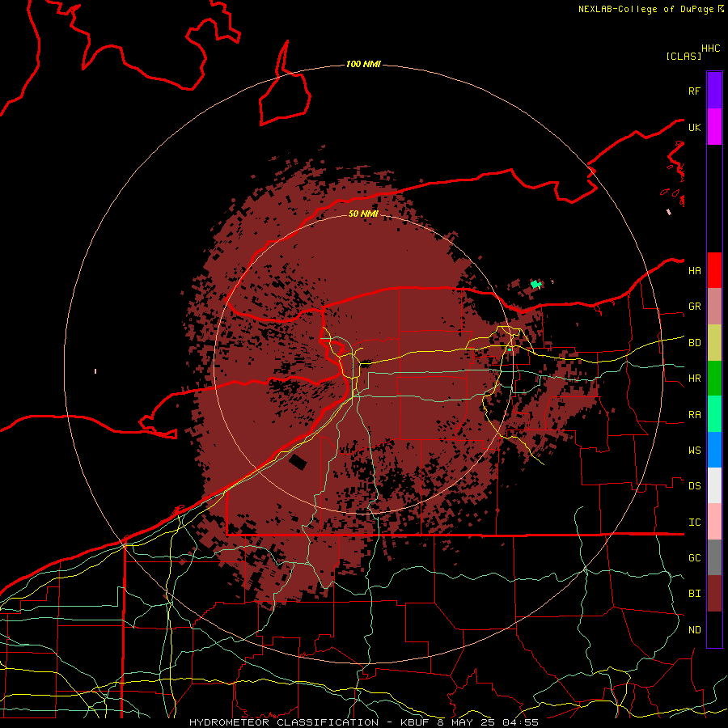The height and width of the screenshot is (728, 728).
Task: Click the WS legend label
Action: [694, 451]
